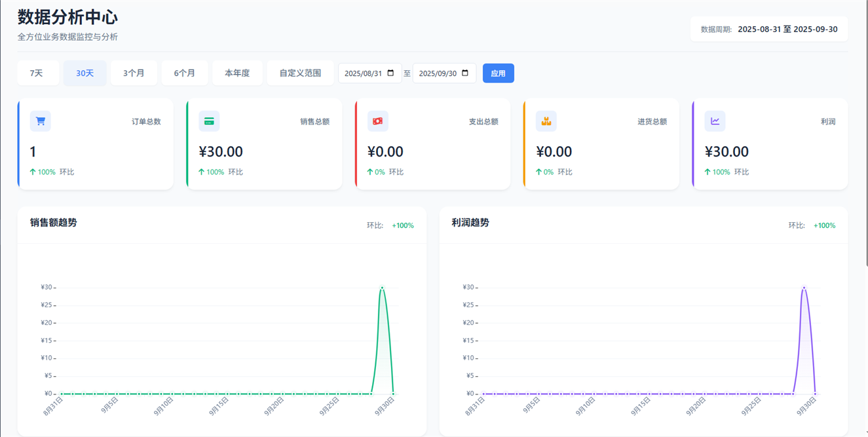Switch to the 3个月 range
868x437 pixels.
point(134,73)
